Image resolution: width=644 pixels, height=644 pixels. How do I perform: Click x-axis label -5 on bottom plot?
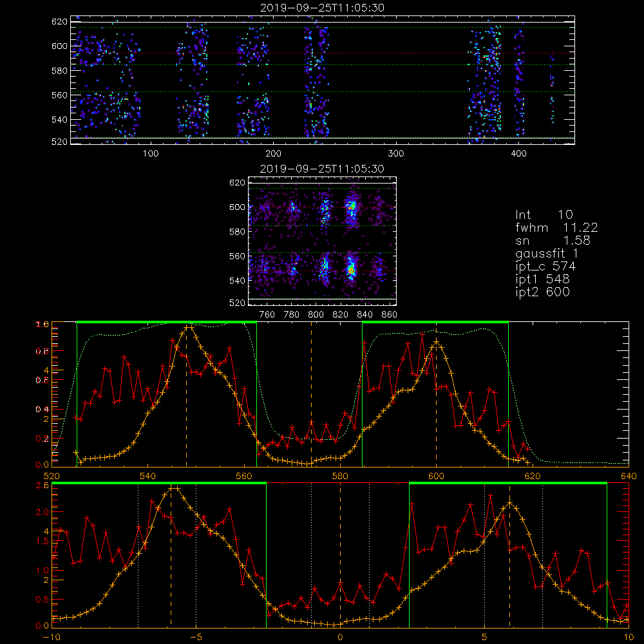(x=196, y=638)
